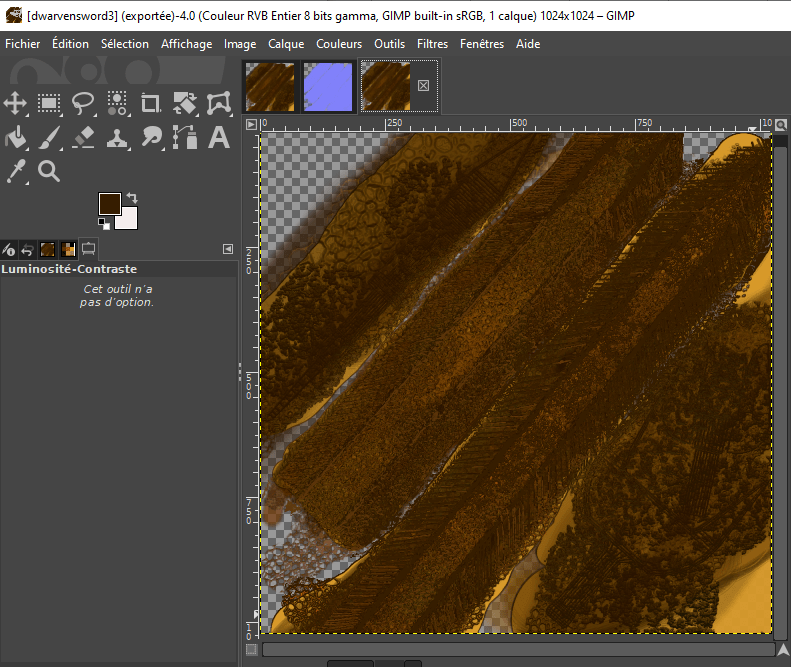Pick the Color Picker eyedropper tool
This screenshot has width=791, height=667.
[x=15, y=171]
